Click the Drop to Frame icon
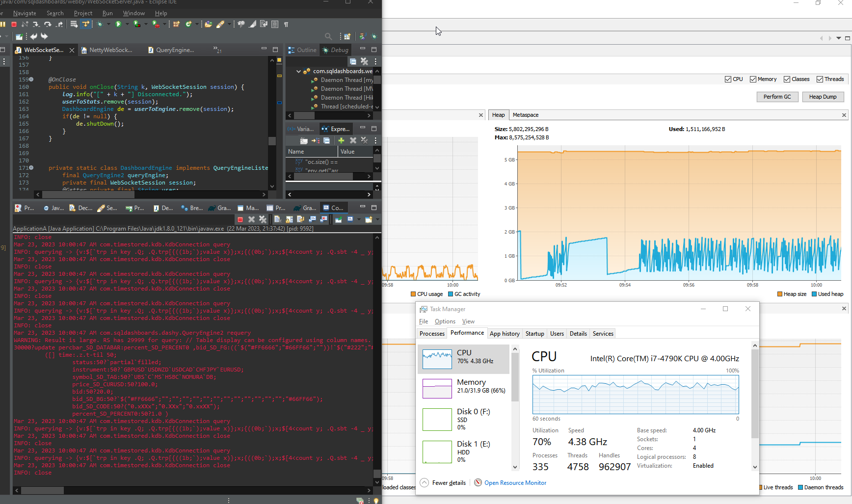 (x=74, y=24)
